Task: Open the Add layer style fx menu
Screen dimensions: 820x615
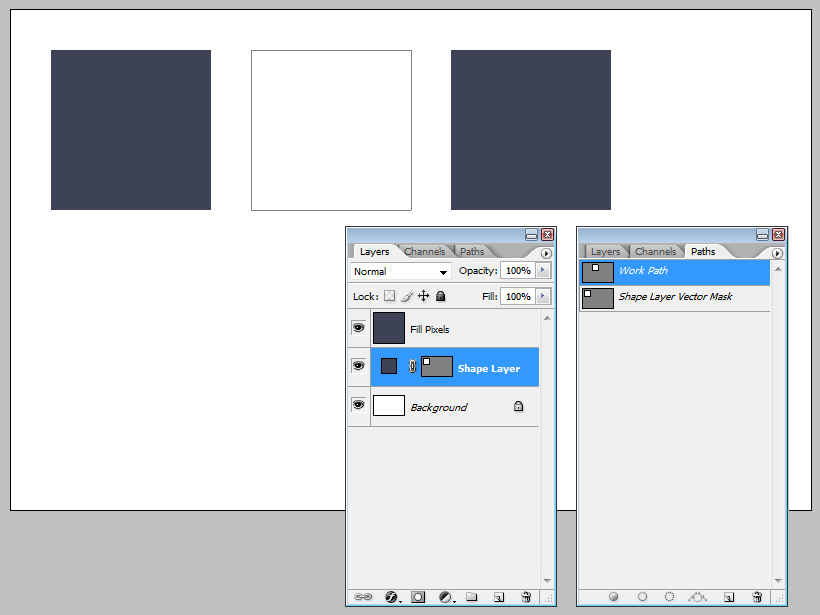Action: 392,597
